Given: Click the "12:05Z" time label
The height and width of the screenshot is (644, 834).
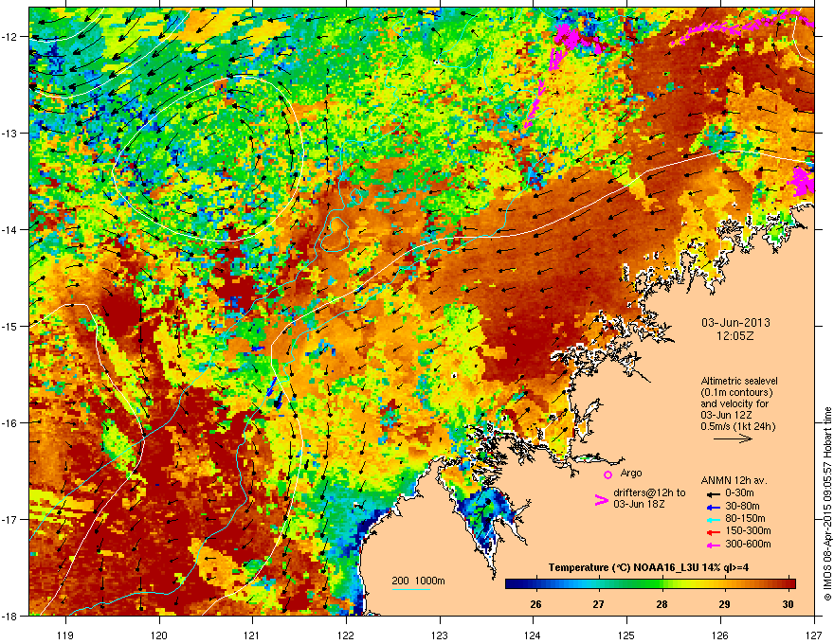Looking at the screenshot, I should [735, 336].
